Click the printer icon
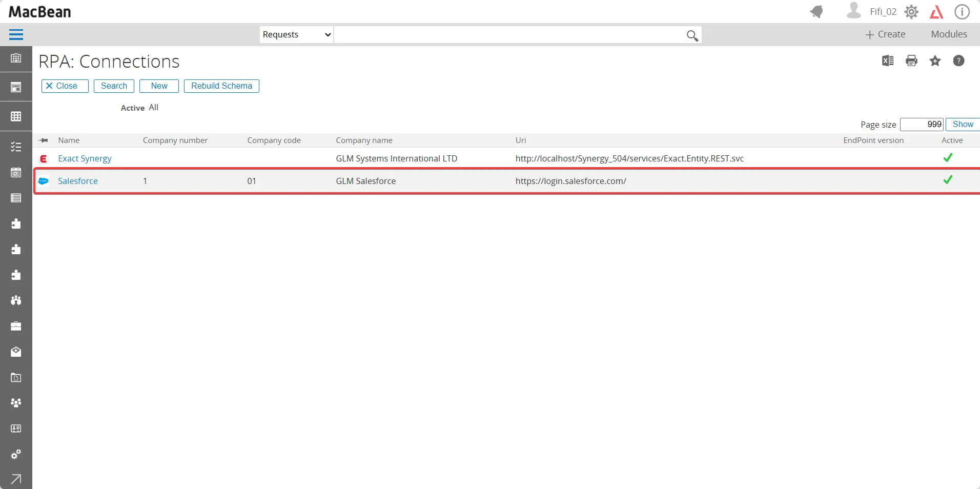 click(911, 61)
